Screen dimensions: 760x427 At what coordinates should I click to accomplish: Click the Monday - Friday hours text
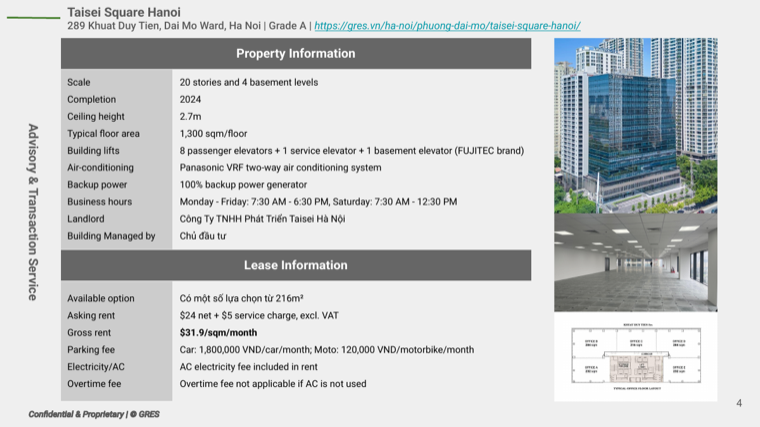point(318,202)
